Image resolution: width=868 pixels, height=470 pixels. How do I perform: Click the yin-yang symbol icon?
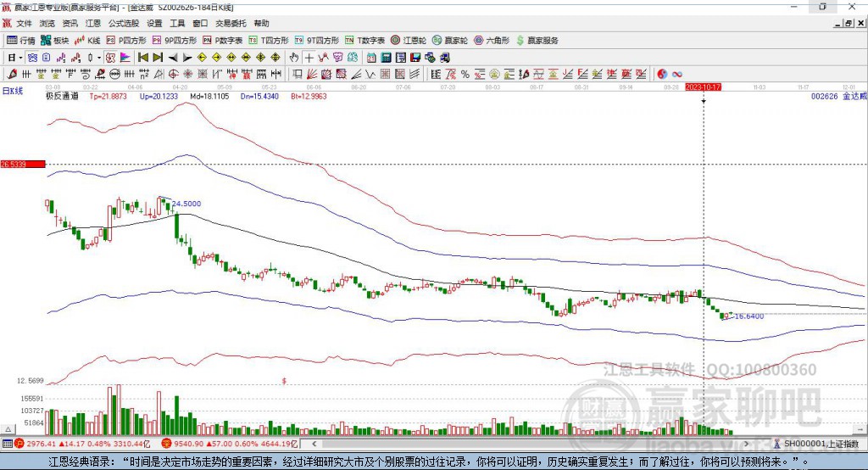coord(662,75)
